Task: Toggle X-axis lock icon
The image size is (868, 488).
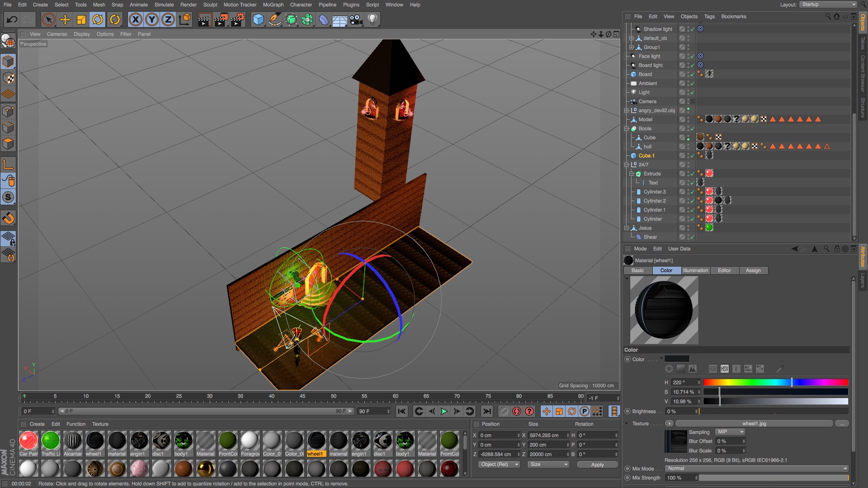Action: tap(135, 19)
